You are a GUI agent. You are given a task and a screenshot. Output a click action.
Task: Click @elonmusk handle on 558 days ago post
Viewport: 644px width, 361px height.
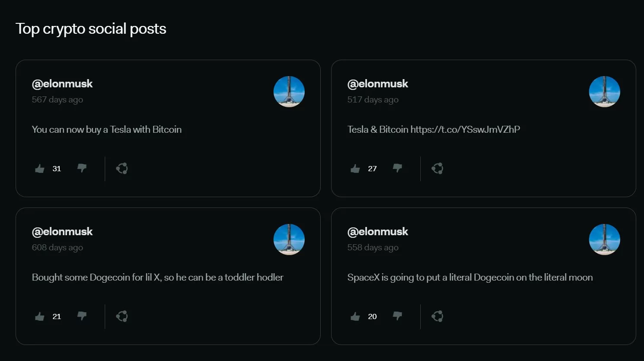[378, 232]
